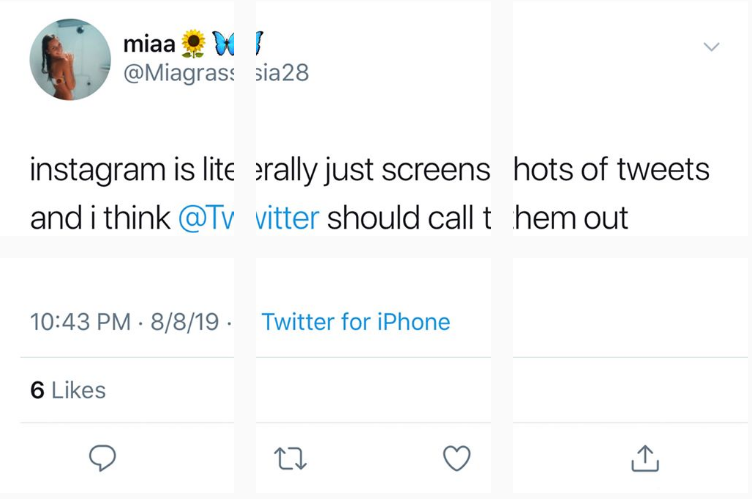View who liked via "6 Likes"
752x499 pixels.
[x=68, y=390]
